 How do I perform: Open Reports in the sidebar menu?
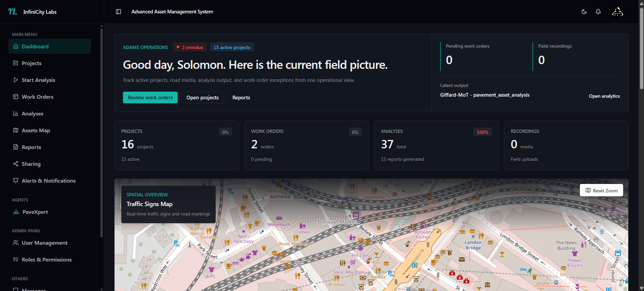tap(50, 147)
